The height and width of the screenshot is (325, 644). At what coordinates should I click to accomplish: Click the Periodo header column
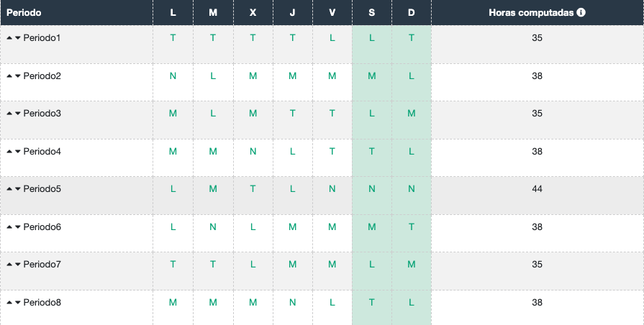point(24,13)
